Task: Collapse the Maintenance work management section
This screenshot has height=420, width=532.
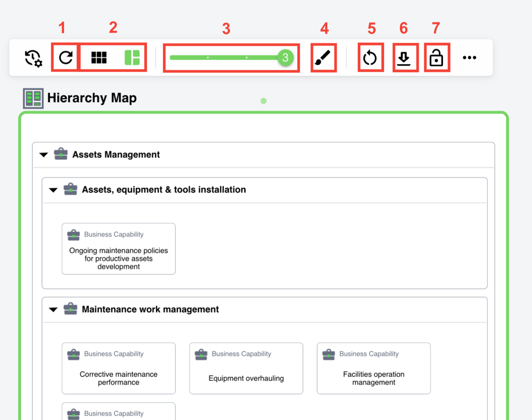Action: pyautogui.click(x=53, y=309)
